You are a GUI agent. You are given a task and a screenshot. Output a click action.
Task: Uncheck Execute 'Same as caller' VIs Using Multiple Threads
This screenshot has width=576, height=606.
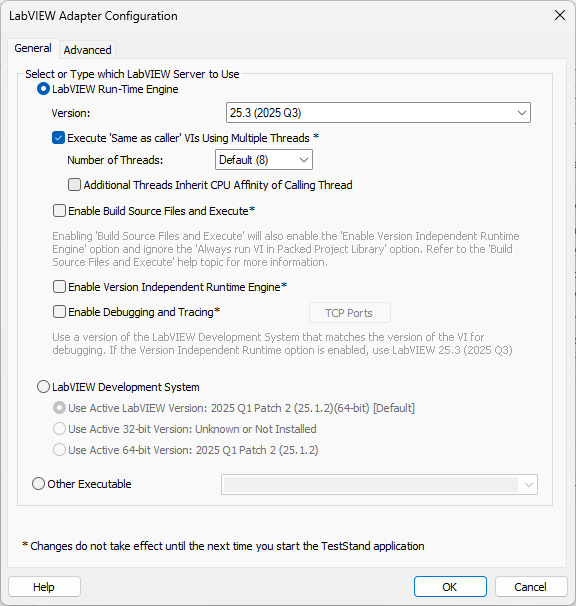58,138
